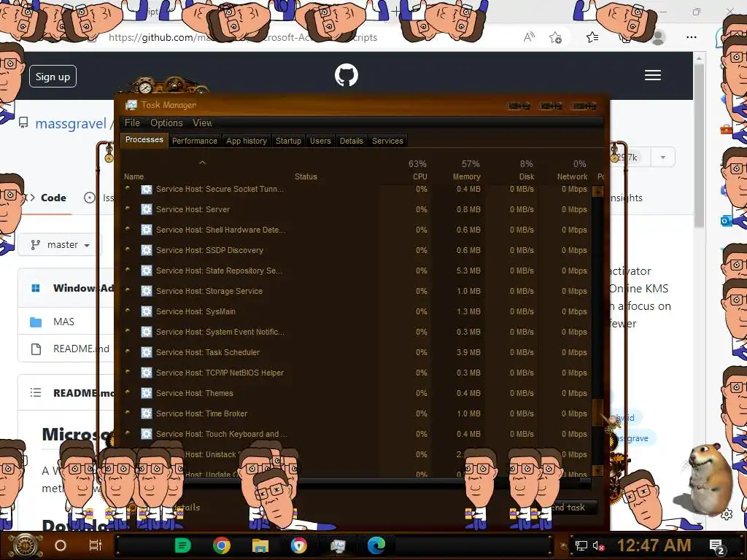
Task: Click the README outline list icon
Action: tap(36, 393)
